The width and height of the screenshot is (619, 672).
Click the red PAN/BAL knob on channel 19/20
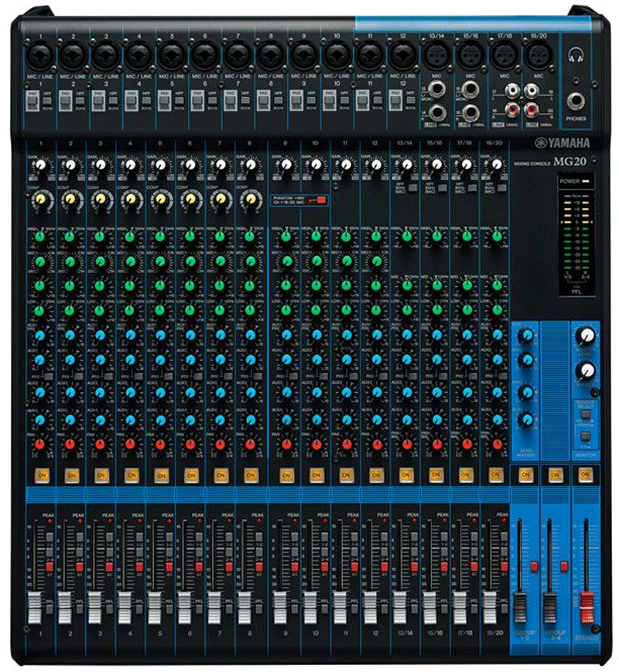(496, 445)
